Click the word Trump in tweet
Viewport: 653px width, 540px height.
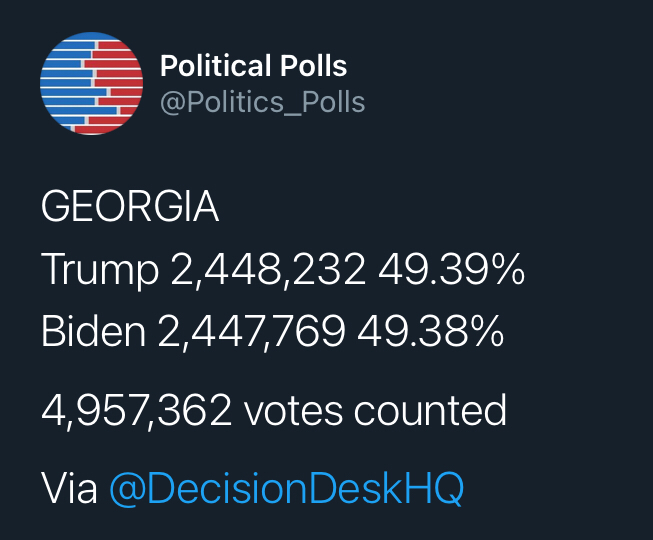[x=100, y=271]
